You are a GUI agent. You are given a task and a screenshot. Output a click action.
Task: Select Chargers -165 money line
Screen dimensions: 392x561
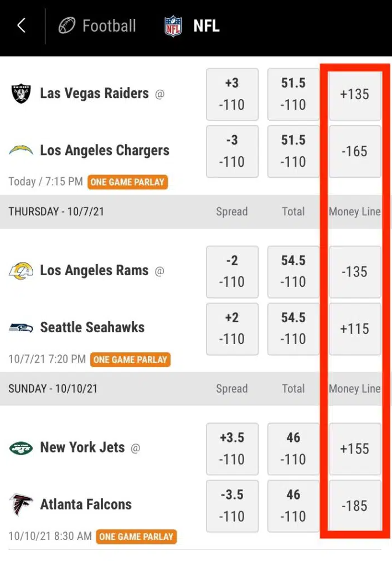click(x=355, y=151)
